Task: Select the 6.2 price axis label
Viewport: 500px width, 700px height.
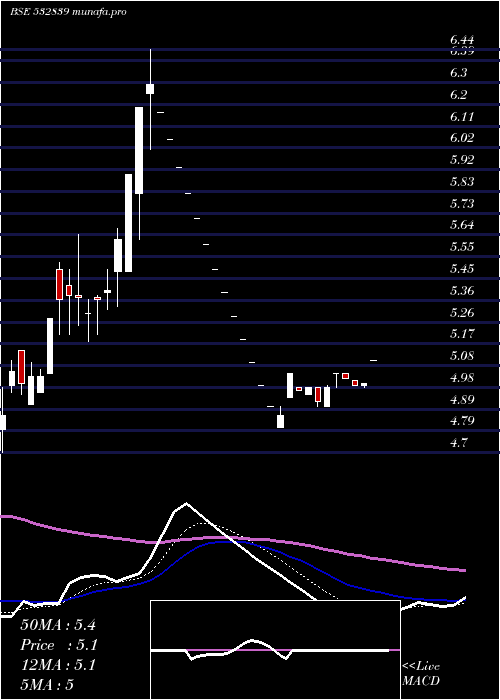Action: (x=458, y=95)
